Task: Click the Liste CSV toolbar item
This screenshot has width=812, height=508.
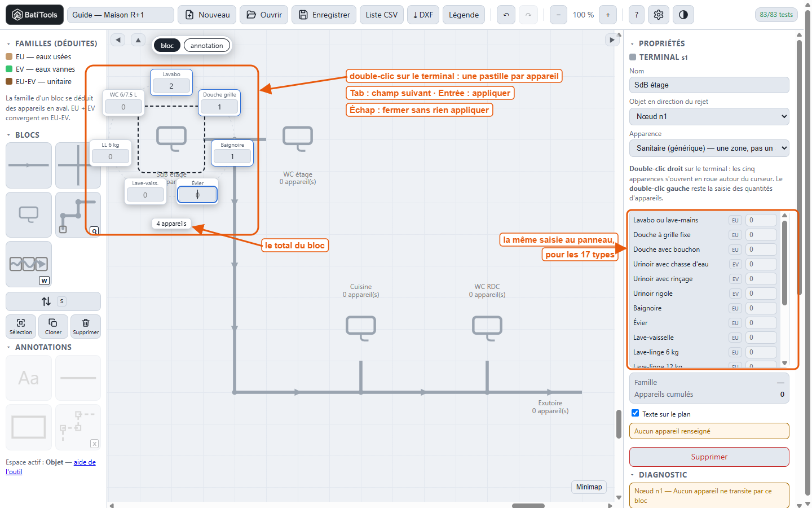Action: (381, 15)
